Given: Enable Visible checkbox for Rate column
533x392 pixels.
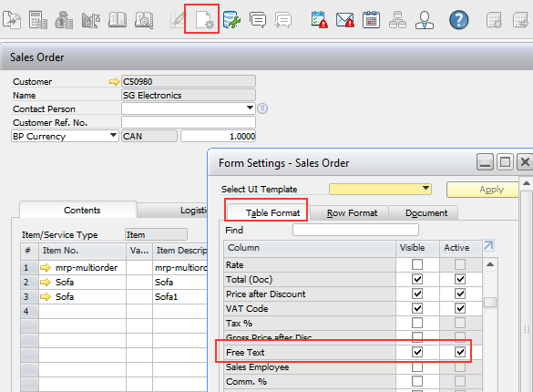Looking at the screenshot, I should click(x=417, y=264).
